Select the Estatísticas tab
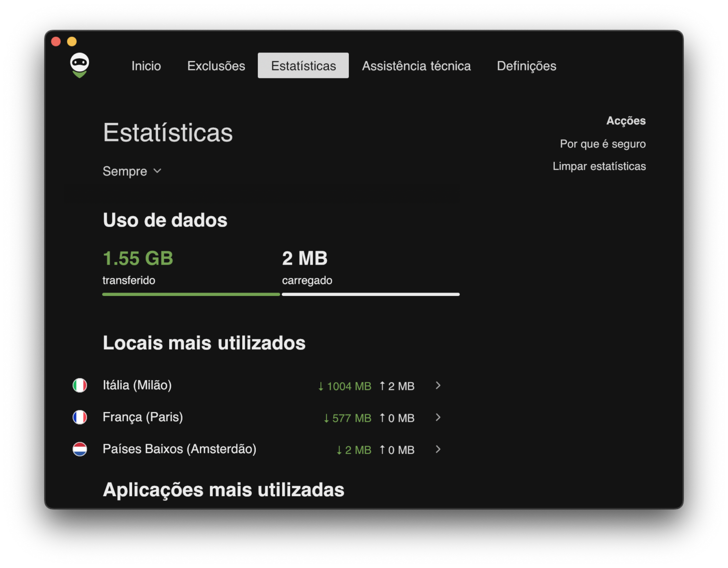This screenshot has width=728, height=568. point(303,66)
